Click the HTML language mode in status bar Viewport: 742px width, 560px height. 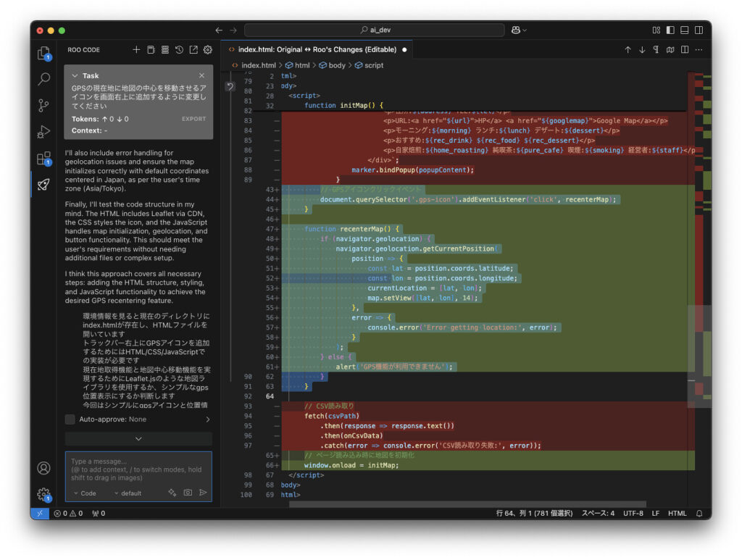677,514
